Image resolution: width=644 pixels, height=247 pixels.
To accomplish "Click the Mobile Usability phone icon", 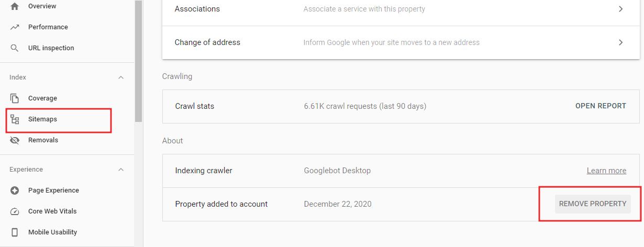I will point(15,232).
